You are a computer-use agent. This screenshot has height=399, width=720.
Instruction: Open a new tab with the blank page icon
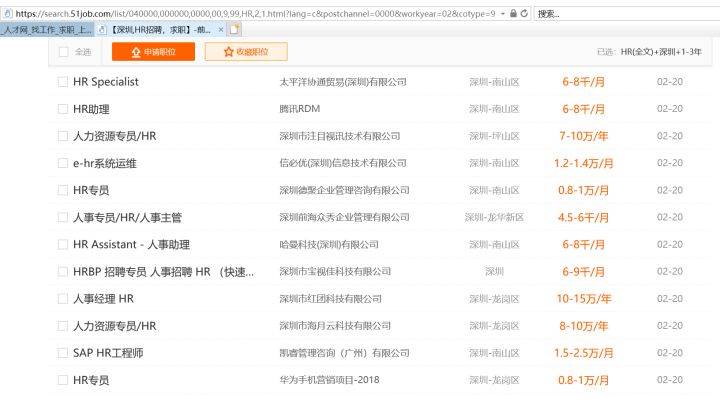pos(235,29)
